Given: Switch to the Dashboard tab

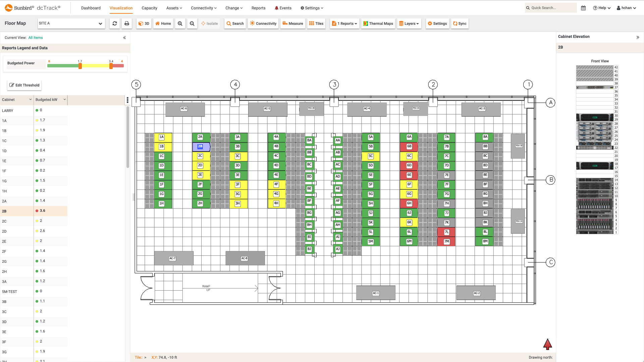Looking at the screenshot, I should (x=91, y=8).
